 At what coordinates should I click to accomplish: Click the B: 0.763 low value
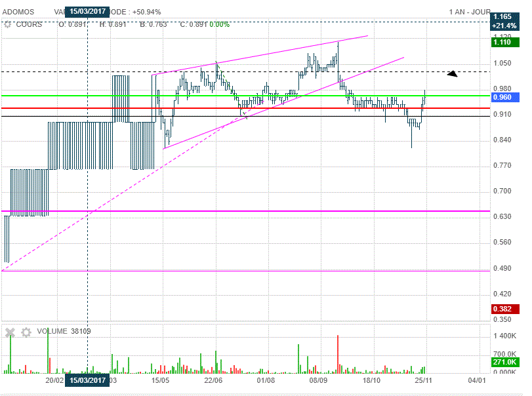pyautogui.click(x=153, y=24)
